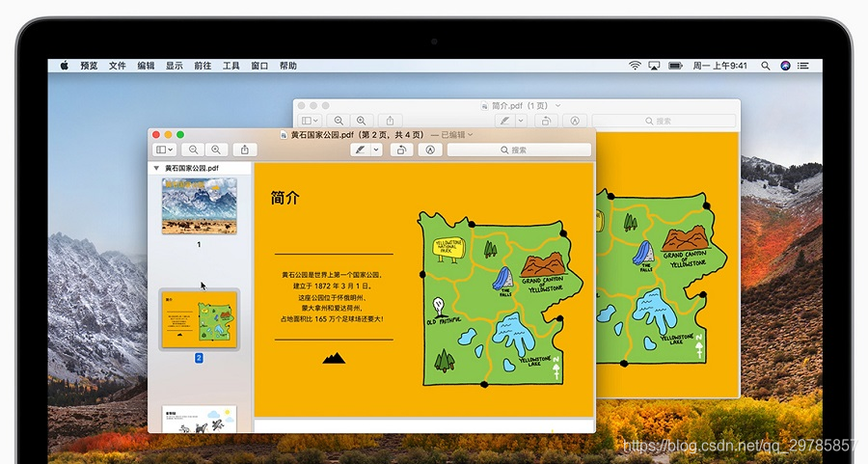Rotate page in 简介.pdf window
Image resolution: width=868 pixels, height=464 pixels.
click(x=547, y=121)
